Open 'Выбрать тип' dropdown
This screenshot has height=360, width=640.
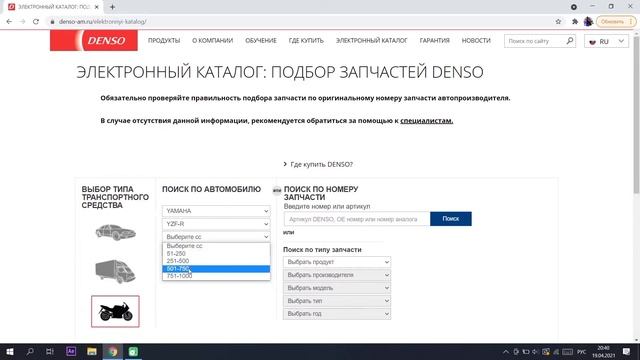pos(337,301)
